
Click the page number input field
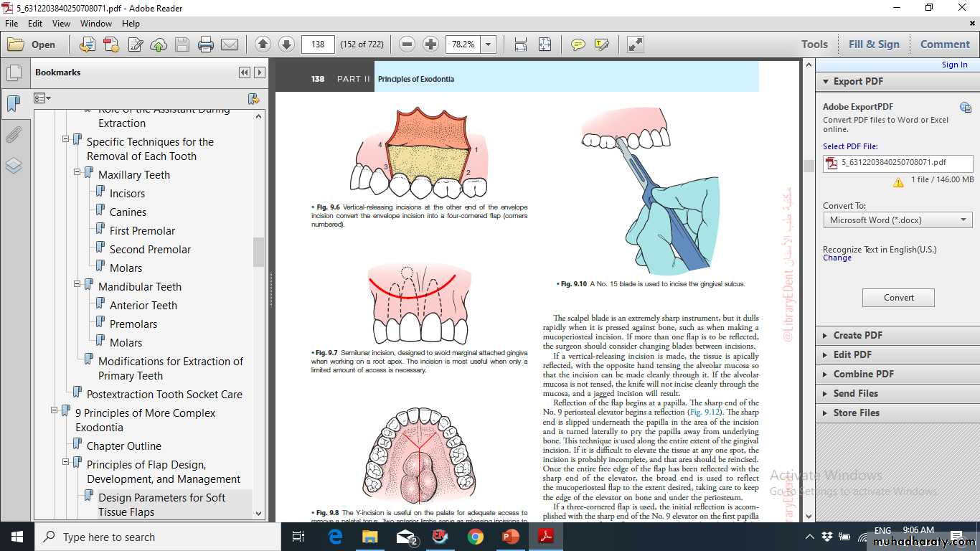[x=318, y=44]
